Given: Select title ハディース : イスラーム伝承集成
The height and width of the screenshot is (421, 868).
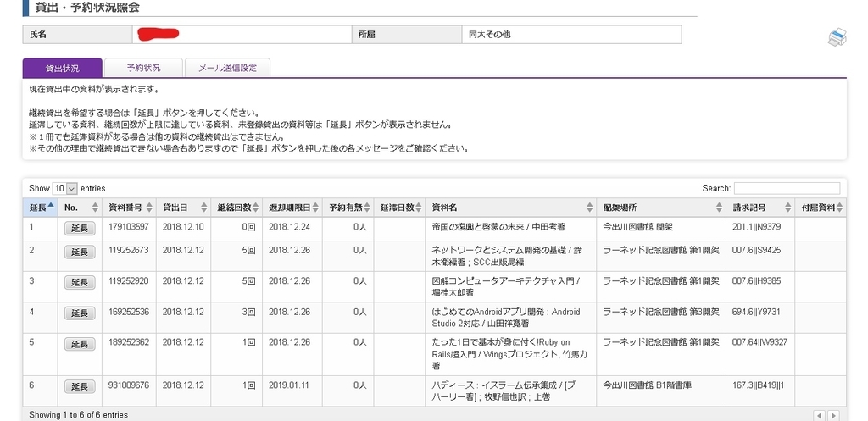Looking at the screenshot, I should (494, 385).
